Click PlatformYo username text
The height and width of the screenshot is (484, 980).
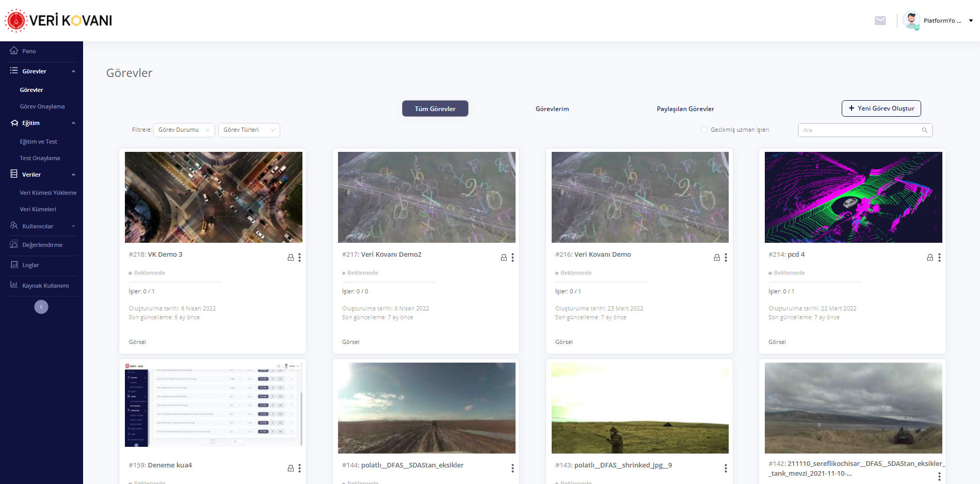(942, 21)
